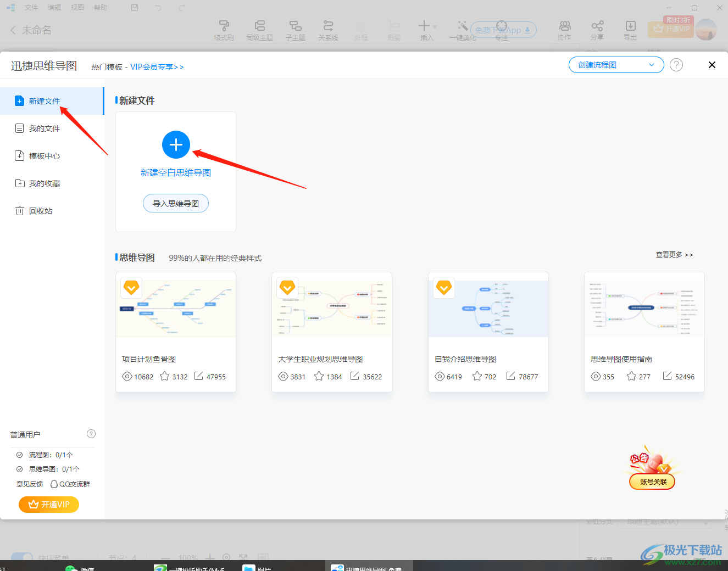
Task: Click the user avatar in main window
Action: coord(707,29)
